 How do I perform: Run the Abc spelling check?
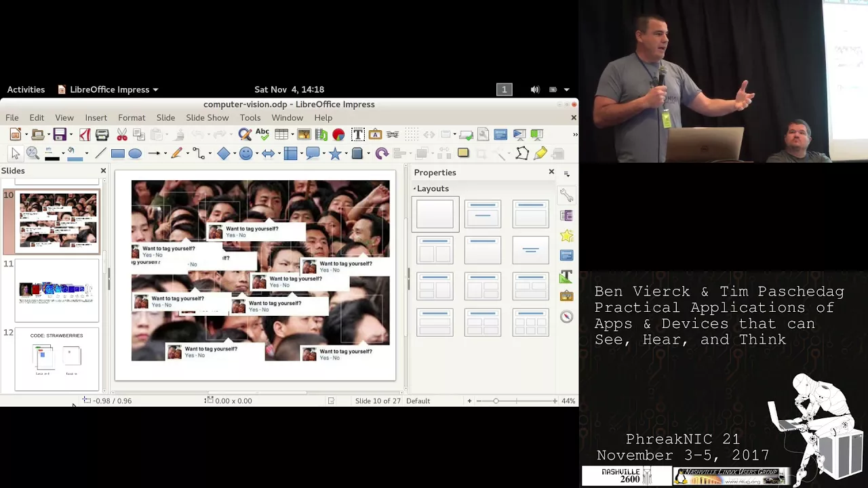click(x=262, y=134)
